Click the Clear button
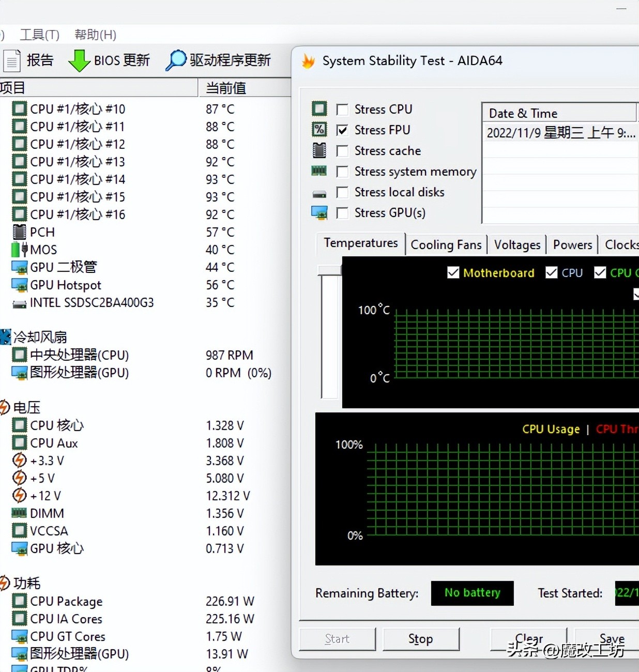Image resolution: width=639 pixels, height=672 pixels. pos(528,638)
